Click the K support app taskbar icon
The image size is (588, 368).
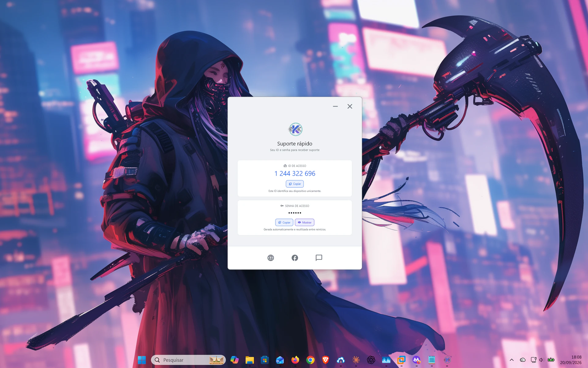click(447, 360)
